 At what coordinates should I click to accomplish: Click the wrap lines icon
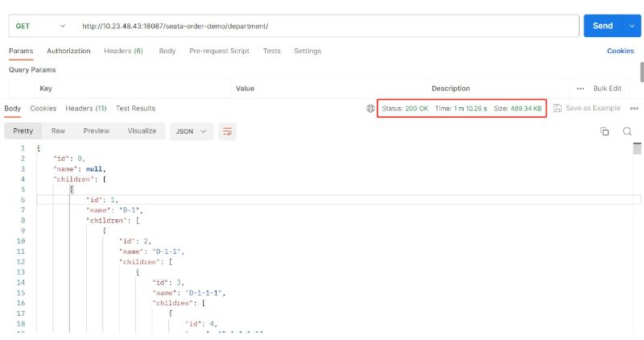(227, 131)
